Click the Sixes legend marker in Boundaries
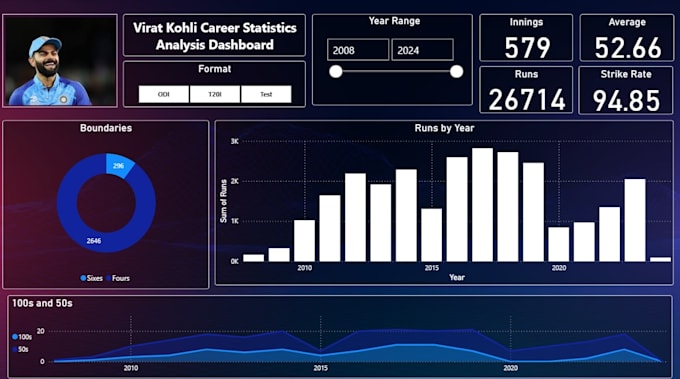The width and height of the screenshot is (680, 379). pyautogui.click(x=83, y=278)
